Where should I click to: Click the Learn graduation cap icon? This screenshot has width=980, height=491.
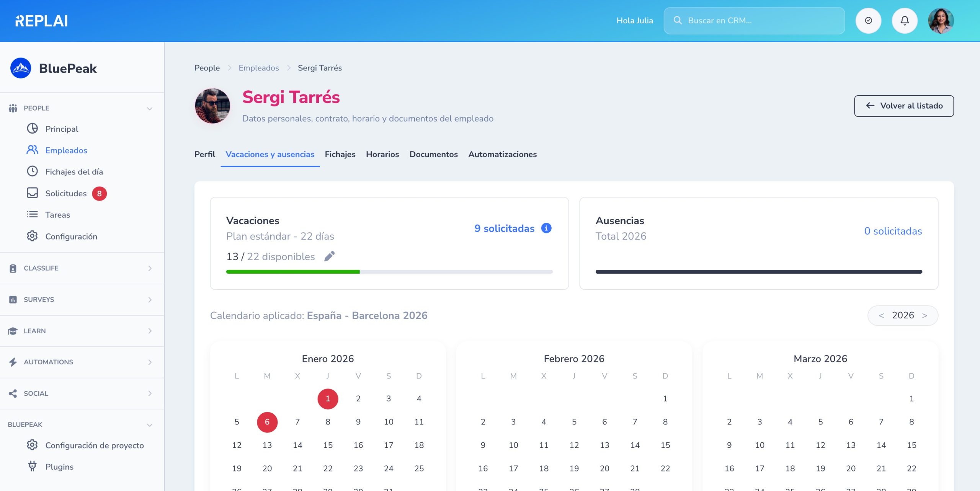[x=13, y=331]
